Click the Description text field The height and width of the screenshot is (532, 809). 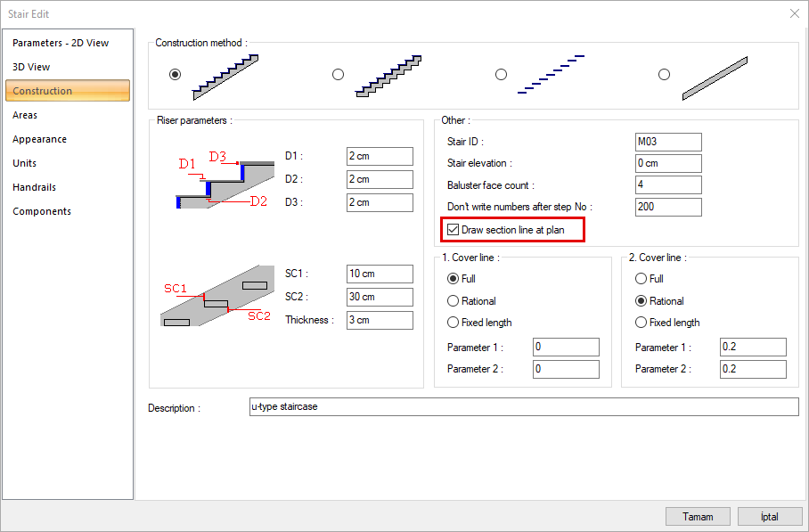click(523, 407)
